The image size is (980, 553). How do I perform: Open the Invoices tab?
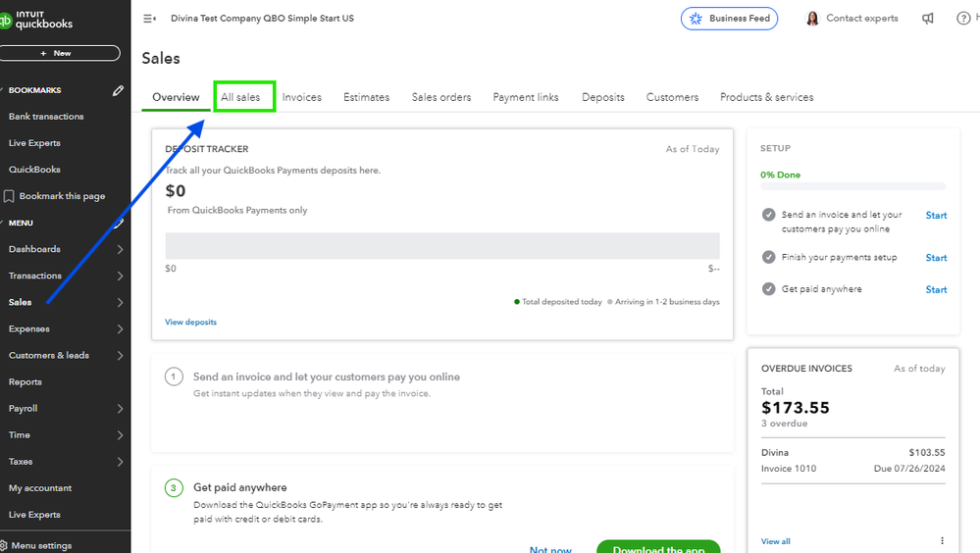tap(302, 97)
